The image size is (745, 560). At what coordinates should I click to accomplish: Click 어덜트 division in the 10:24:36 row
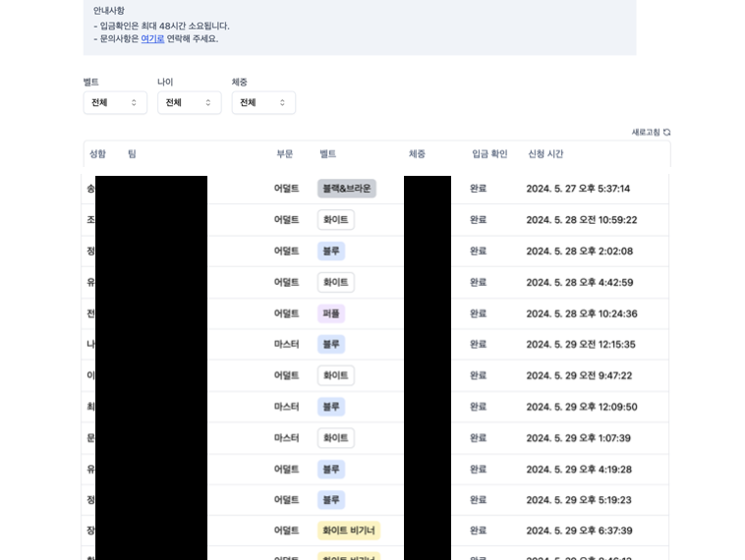coord(287,313)
